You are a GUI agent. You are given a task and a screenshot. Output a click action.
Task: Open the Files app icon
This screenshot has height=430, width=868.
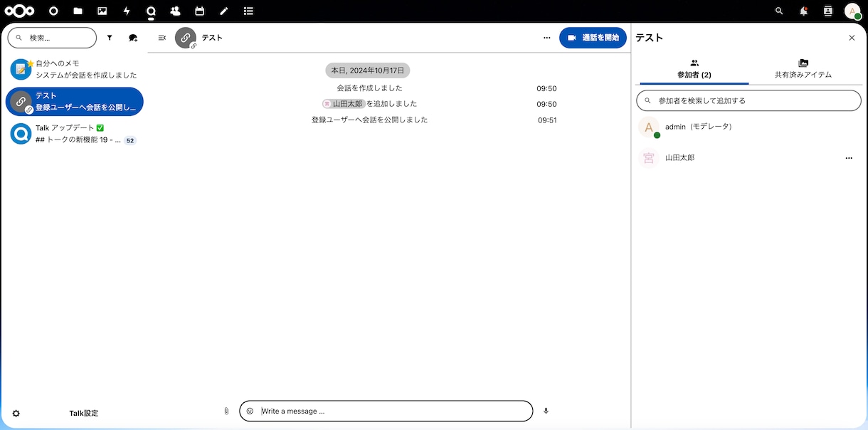[x=78, y=11]
